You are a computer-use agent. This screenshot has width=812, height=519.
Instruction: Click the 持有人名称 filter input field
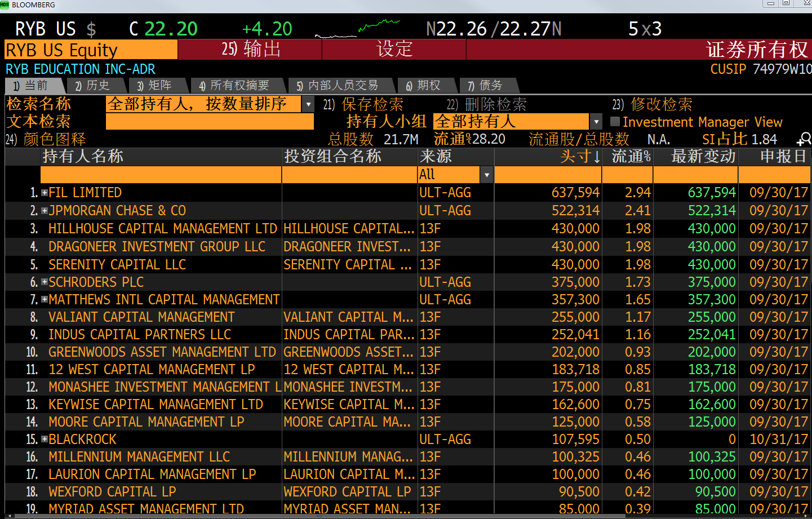click(161, 175)
